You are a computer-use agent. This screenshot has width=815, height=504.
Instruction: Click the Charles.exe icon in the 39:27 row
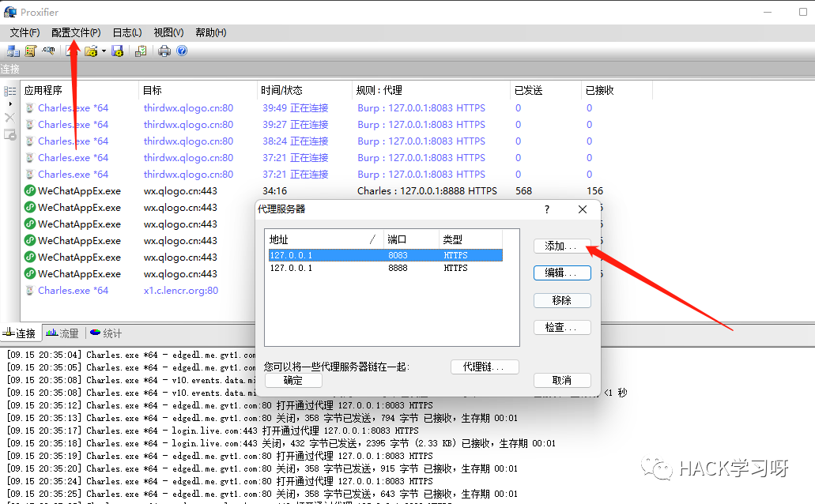pyautogui.click(x=29, y=125)
